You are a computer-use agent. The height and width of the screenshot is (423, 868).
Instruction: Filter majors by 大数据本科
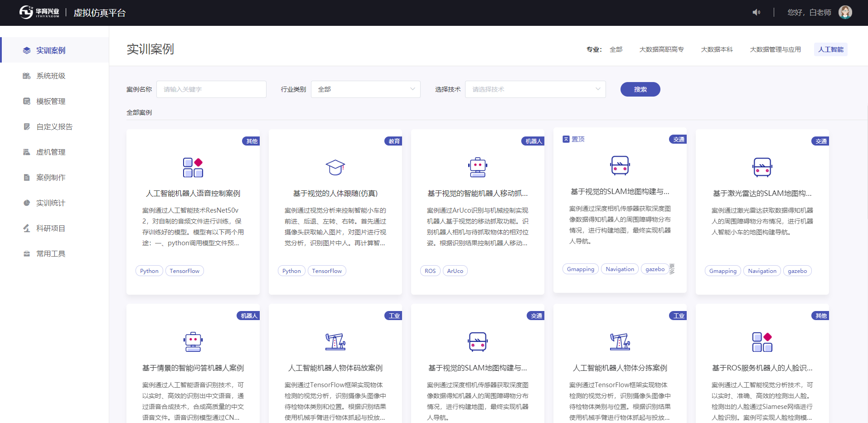(x=717, y=49)
